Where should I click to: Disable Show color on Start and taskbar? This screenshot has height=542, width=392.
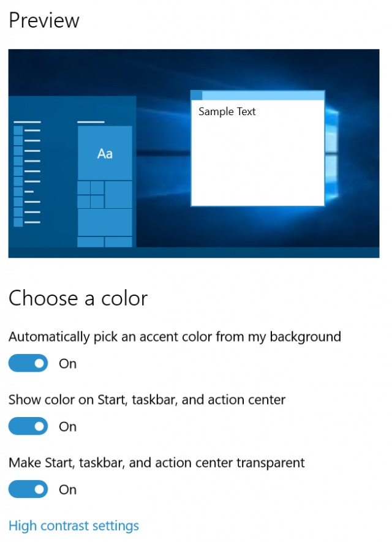tap(28, 426)
